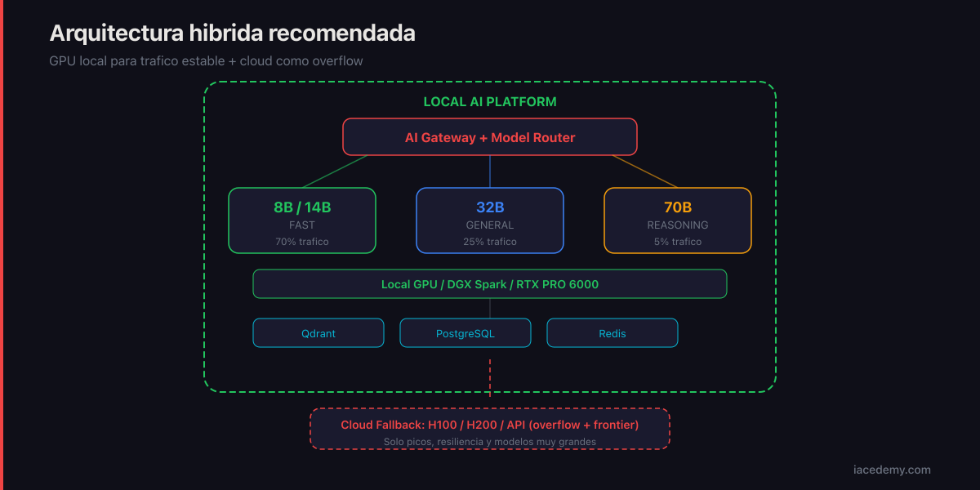Image resolution: width=980 pixels, height=490 pixels.
Task: Select the 32B GENERAL model box
Action: click(x=490, y=220)
